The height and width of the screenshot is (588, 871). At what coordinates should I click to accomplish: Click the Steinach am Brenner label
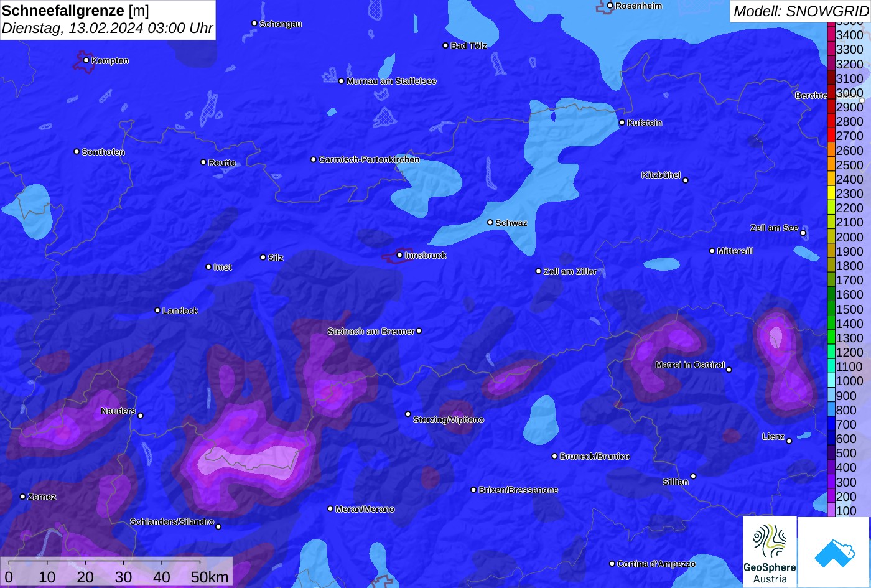pyautogui.click(x=371, y=331)
